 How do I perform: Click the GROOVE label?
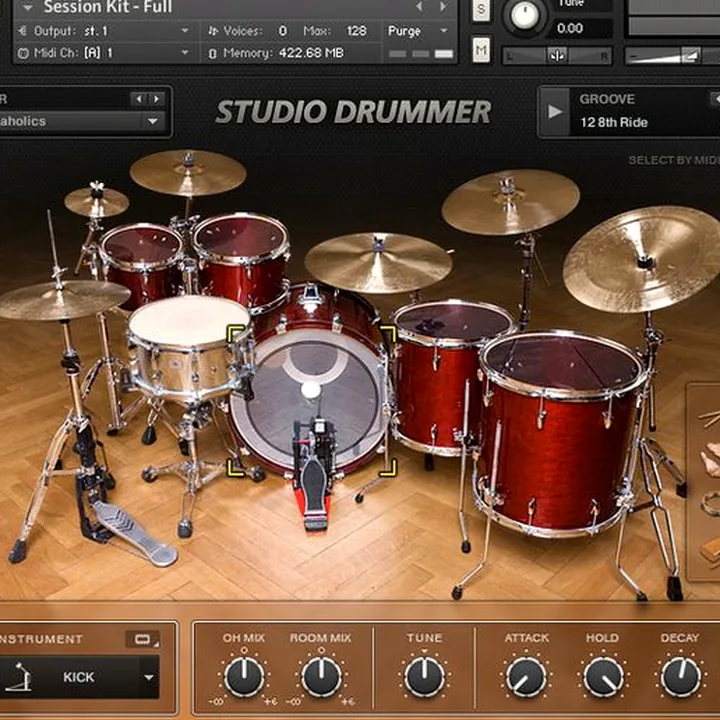(x=607, y=99)
